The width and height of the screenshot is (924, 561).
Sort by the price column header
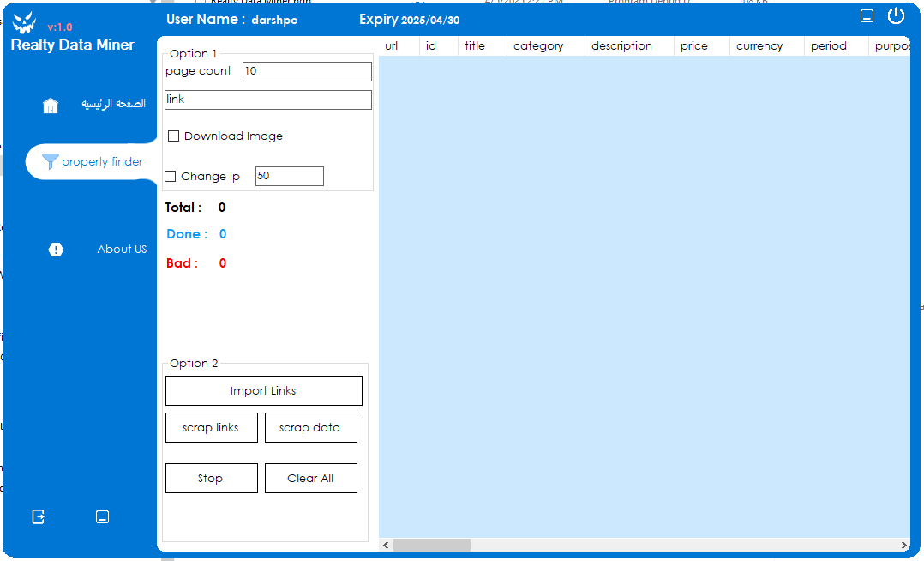click(x=694, y=46)
